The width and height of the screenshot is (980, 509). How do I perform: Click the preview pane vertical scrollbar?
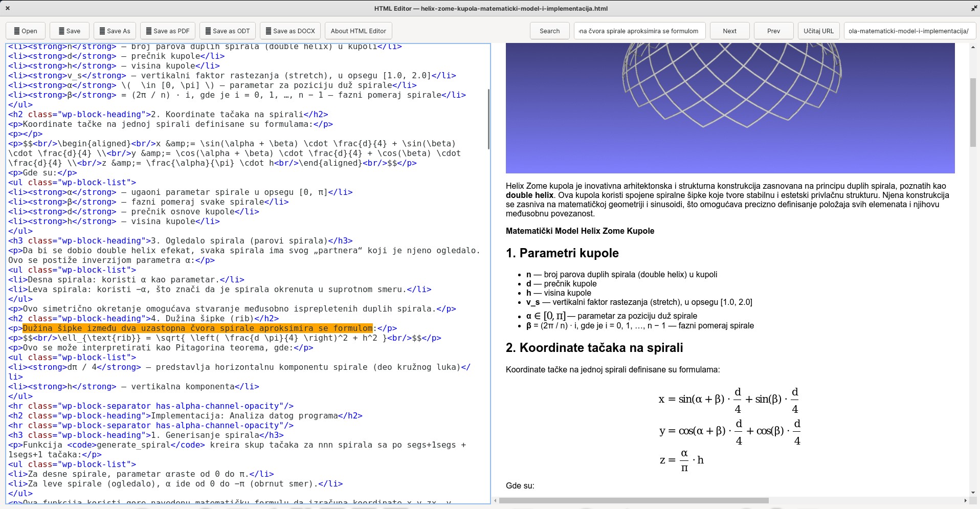(x=973, y=113)
